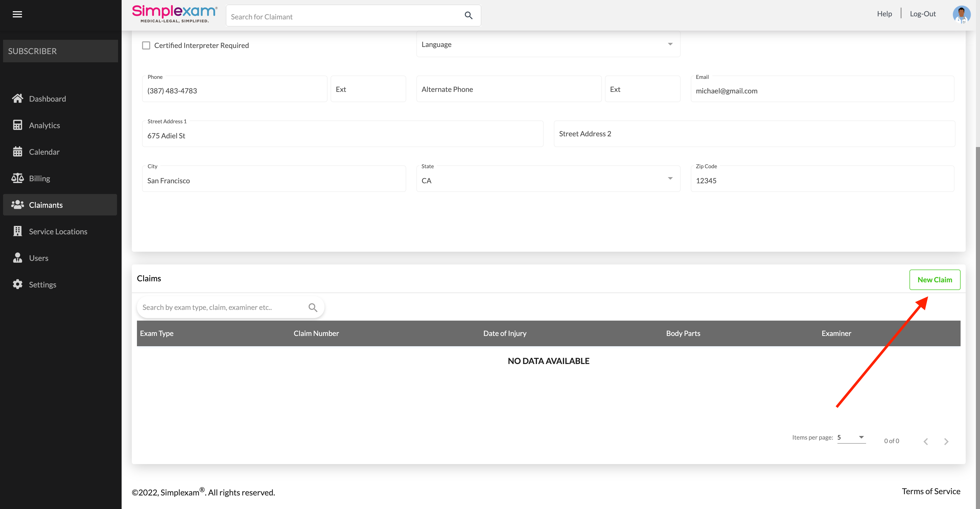Viewport: 980px width, 509px height.
Task: Open the Analytics calculator icon
Action: coord(17,125)
